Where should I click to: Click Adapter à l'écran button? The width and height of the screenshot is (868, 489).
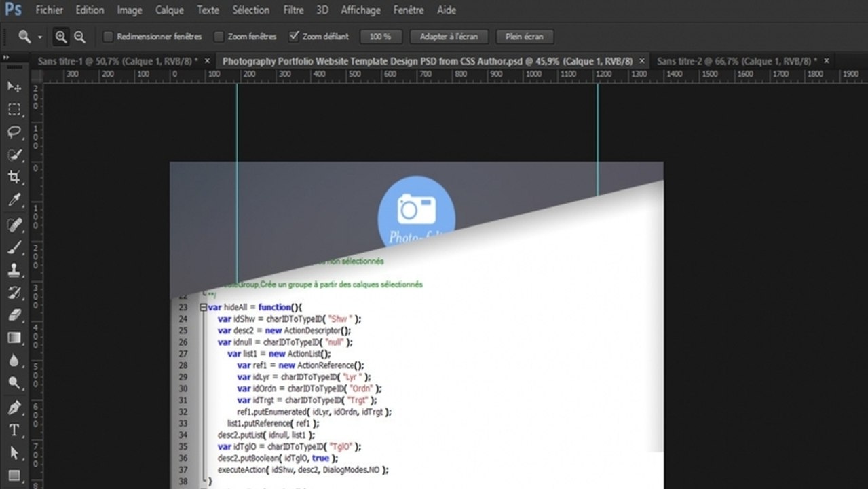coord(449,37)
